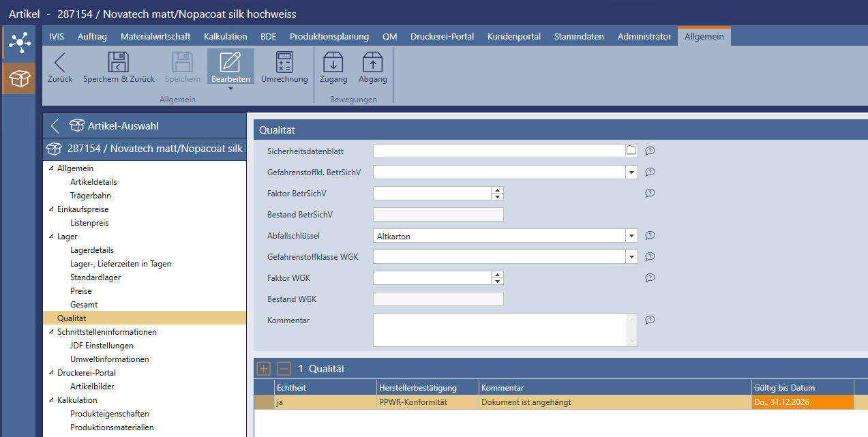The height and width of the screenshot is (437, 868).
Task: Open the Auftrag menu tab
Action: tap(93, 37)
